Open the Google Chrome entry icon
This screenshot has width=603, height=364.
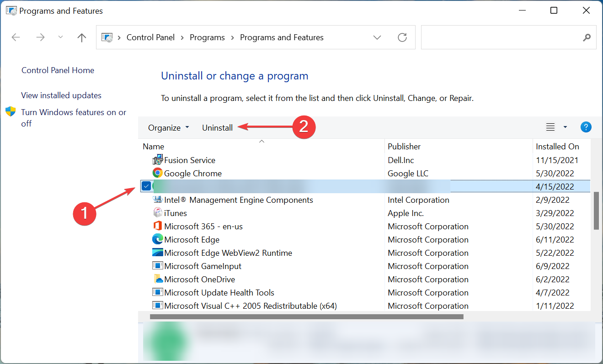pyautogui.click(x=157, y=173)
